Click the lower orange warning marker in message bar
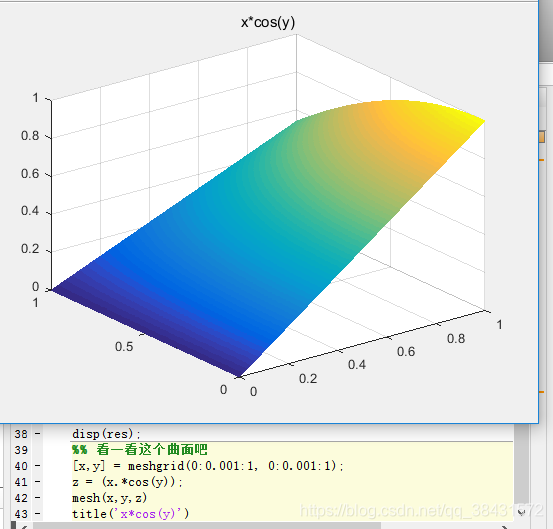Viewport: 553px width, 529px height. pyautogui.click(x=542, y=391)
